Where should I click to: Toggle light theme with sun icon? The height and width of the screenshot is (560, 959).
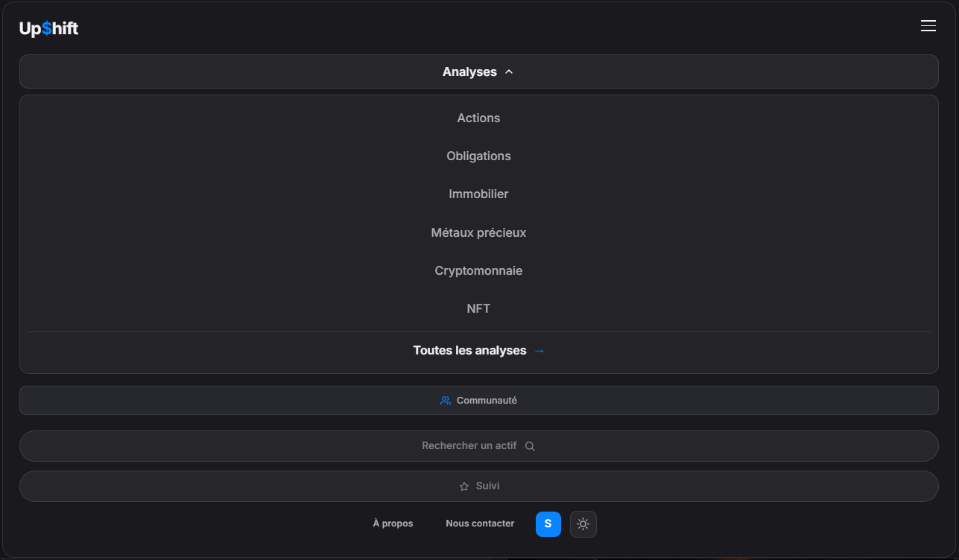point(583,524)
